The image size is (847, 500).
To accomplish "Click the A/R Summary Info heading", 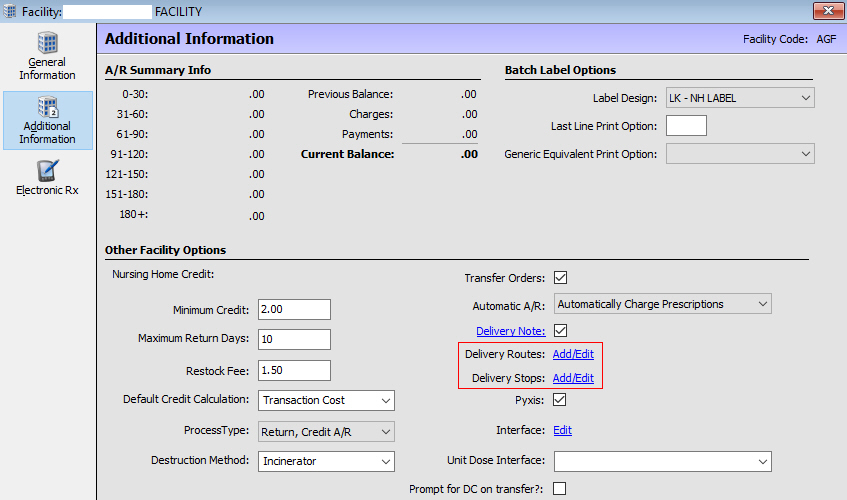I will pyautogui.click(x=158, y=70).
